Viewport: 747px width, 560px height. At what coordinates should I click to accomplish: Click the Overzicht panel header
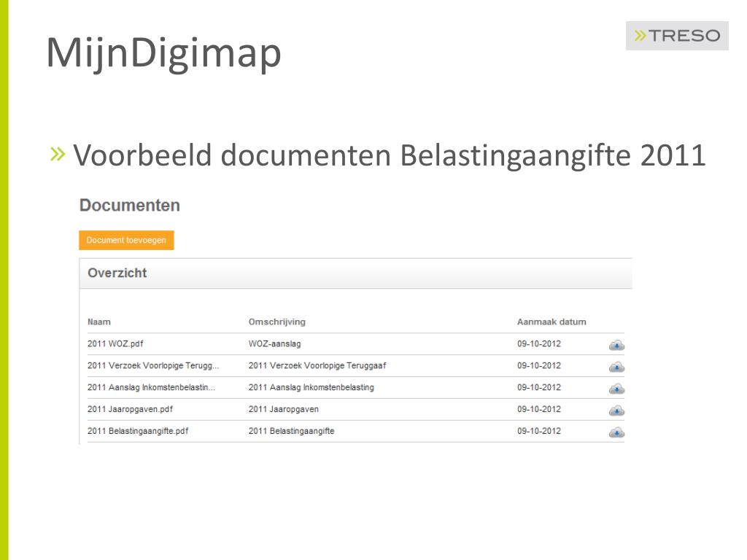coord(356,273)
